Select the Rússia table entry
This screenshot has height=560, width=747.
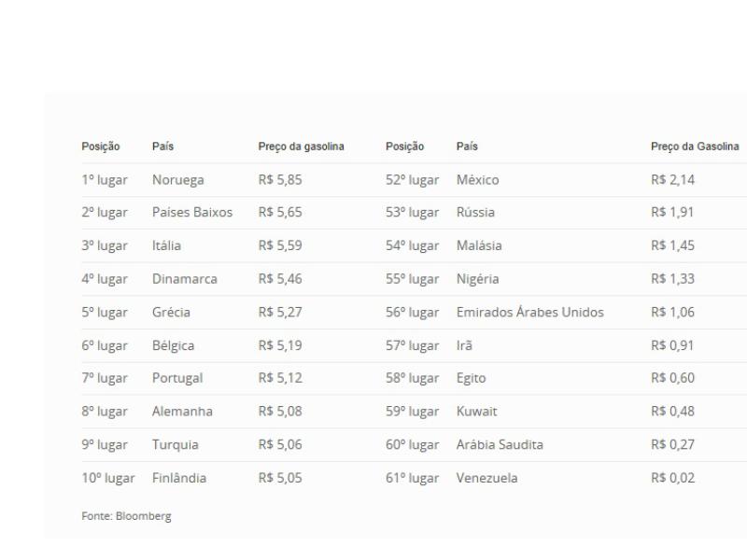click(x=475, y=213)
